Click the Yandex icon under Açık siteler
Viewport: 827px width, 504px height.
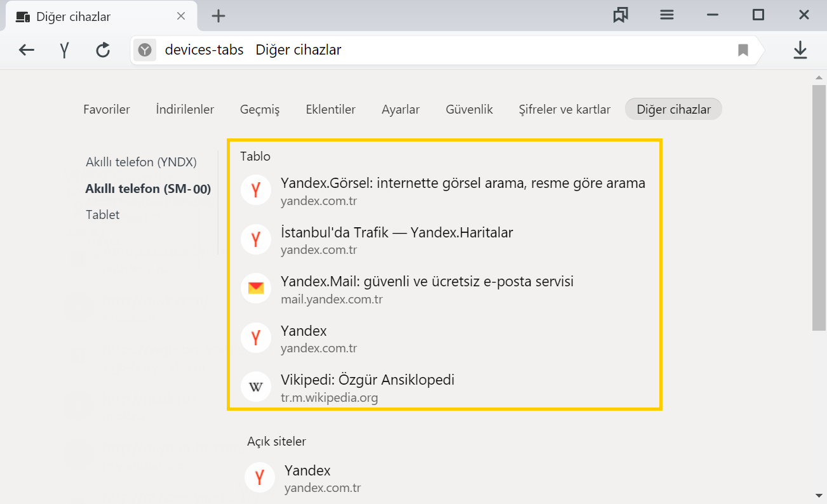pyautogui.click(x=260, y=477)
